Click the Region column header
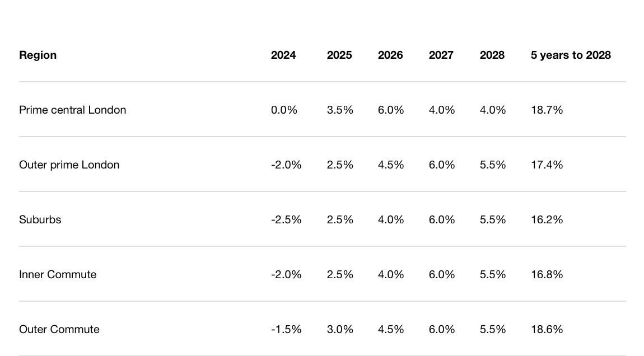This screenshot has height=356, width=644. click(38, 55)
